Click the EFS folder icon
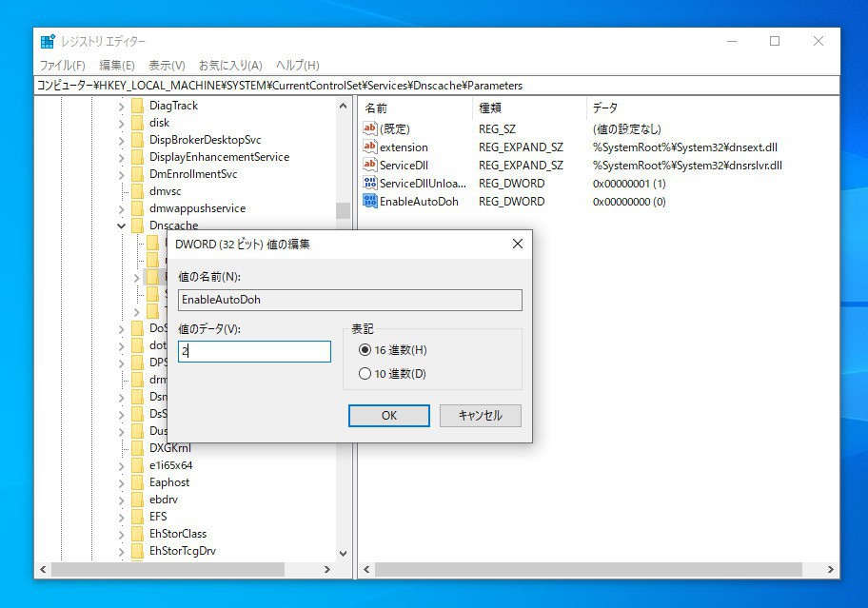Image resolution: width=868 pixels, height=608 pixels. 138,517
